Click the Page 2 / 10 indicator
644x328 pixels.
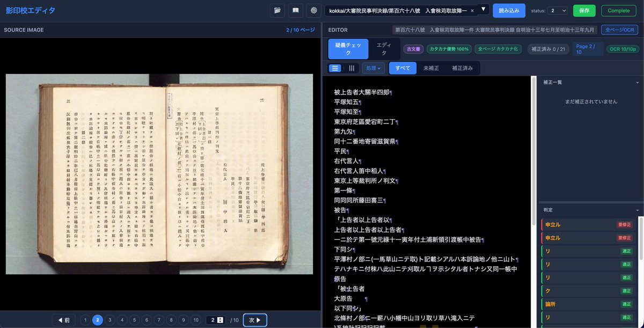click(587, 49)
